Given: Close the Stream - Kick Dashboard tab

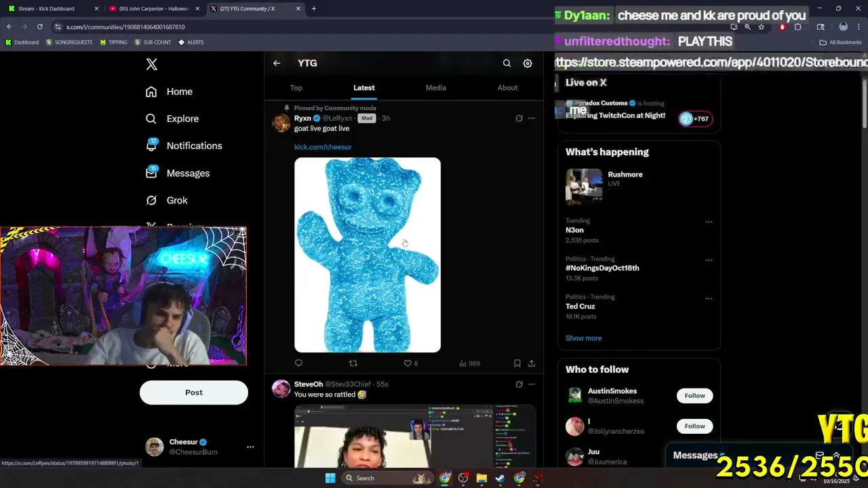Looking at the screenshot, I should click(x=96, y=9).
